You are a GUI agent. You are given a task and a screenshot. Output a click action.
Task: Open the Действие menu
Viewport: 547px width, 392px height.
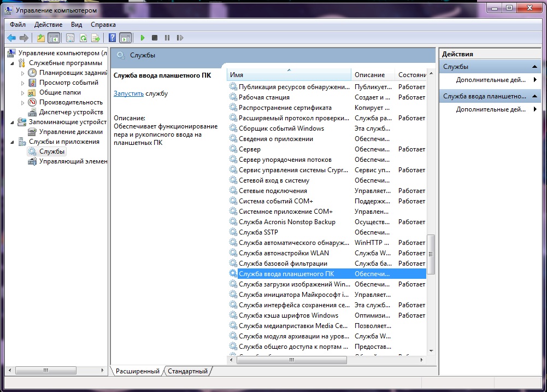tap(49, 25)
